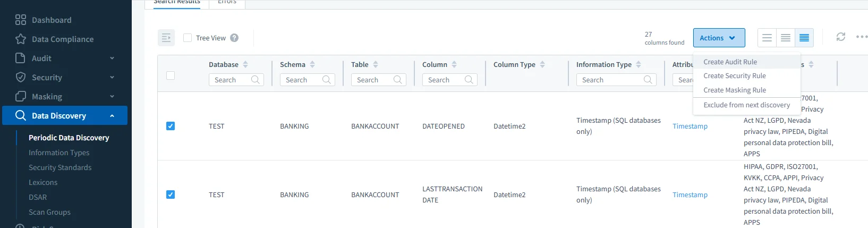Uncheck the DATEOPENED row checkbox
Image resolution: width=868 pixels, height=228 pixels.
pyautogui.click(x=171, y=126)
